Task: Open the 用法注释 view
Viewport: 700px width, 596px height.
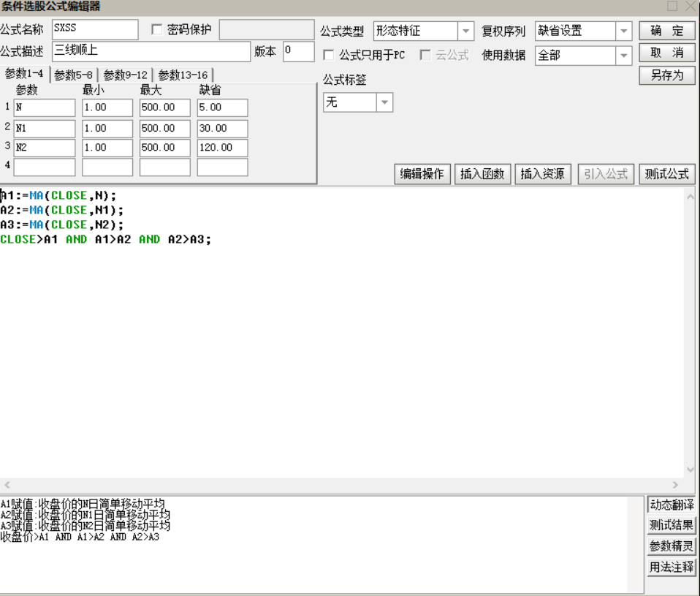Action: (672, 567)
